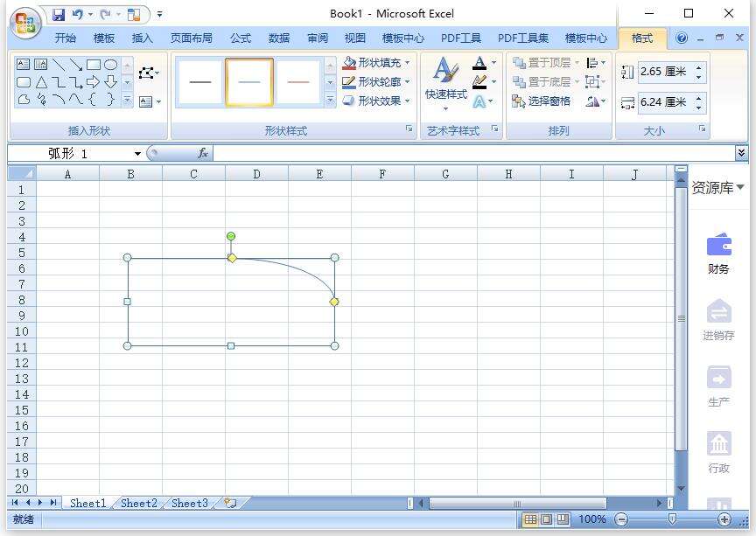Increase the shape height value
The image size is (756, 536).
click(x=698, y=67)
